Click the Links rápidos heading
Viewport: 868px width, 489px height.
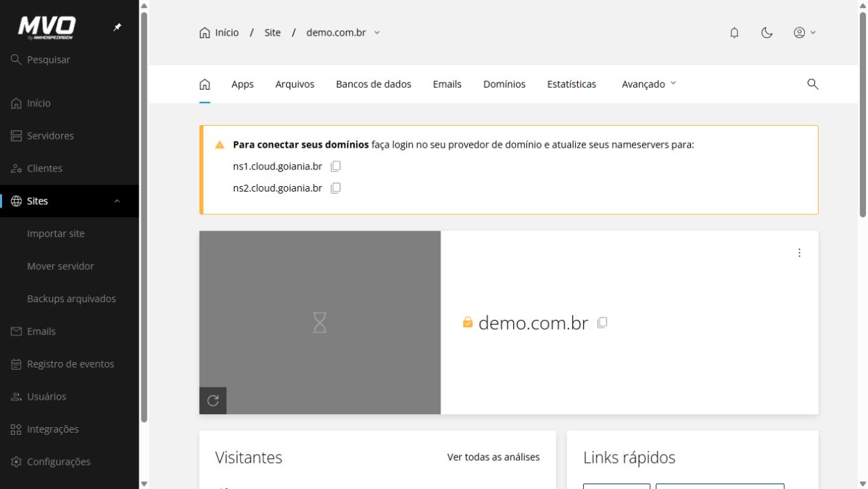(629, 457)
